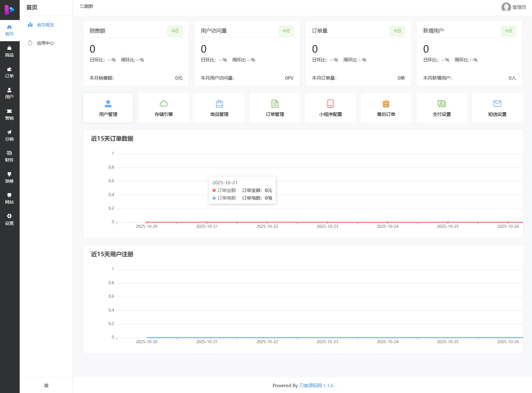Click the 今日 filter on 销售额 card
Viewport: 532px width, 393px height.
click(175, 31)
